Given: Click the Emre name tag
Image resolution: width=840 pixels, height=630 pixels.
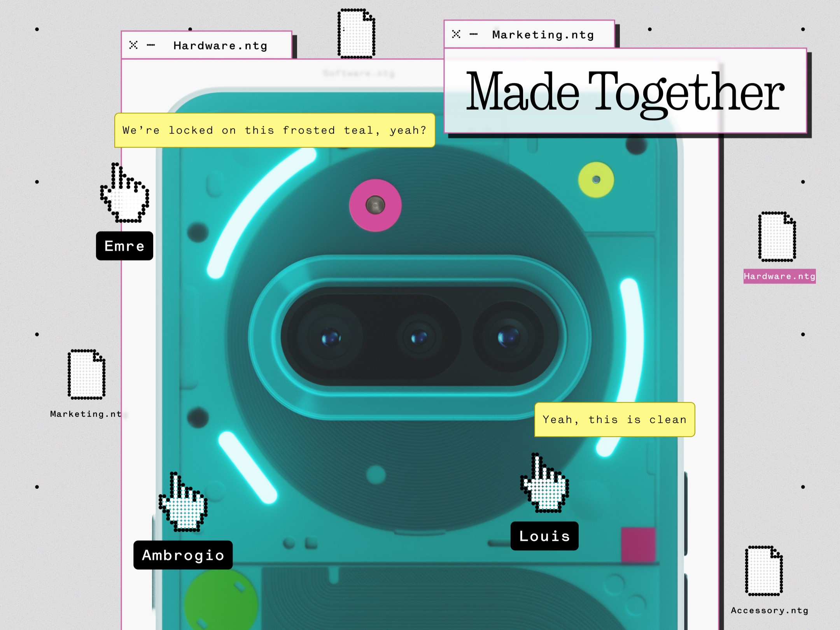Looking at the screenshot, I should 124,246.
